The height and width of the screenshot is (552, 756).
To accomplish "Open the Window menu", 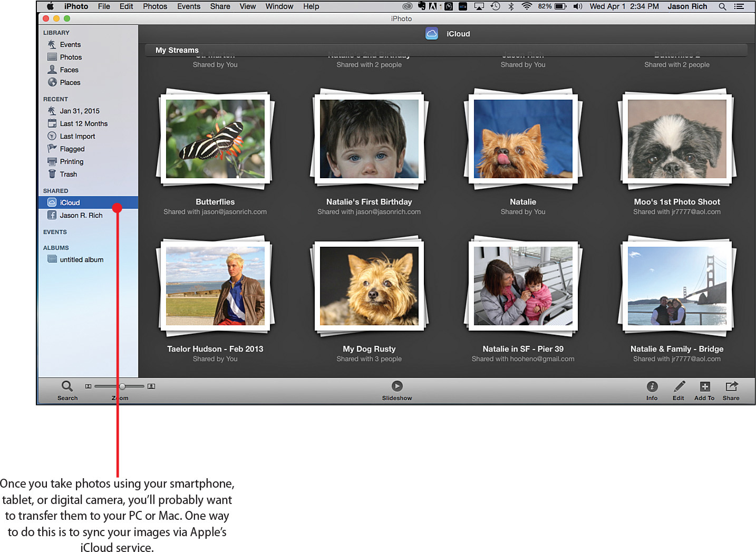I will click(x=279, y=6).
